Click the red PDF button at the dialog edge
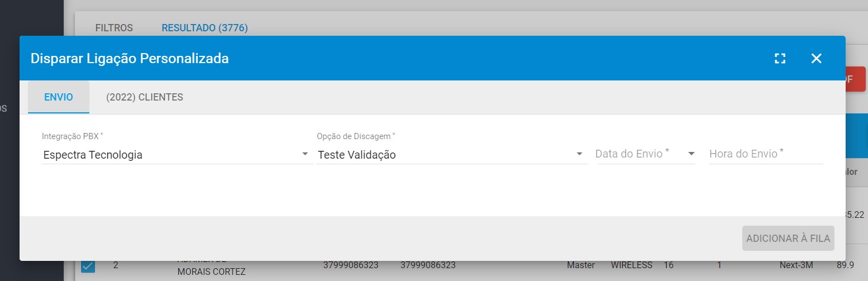 pos(855,79)
